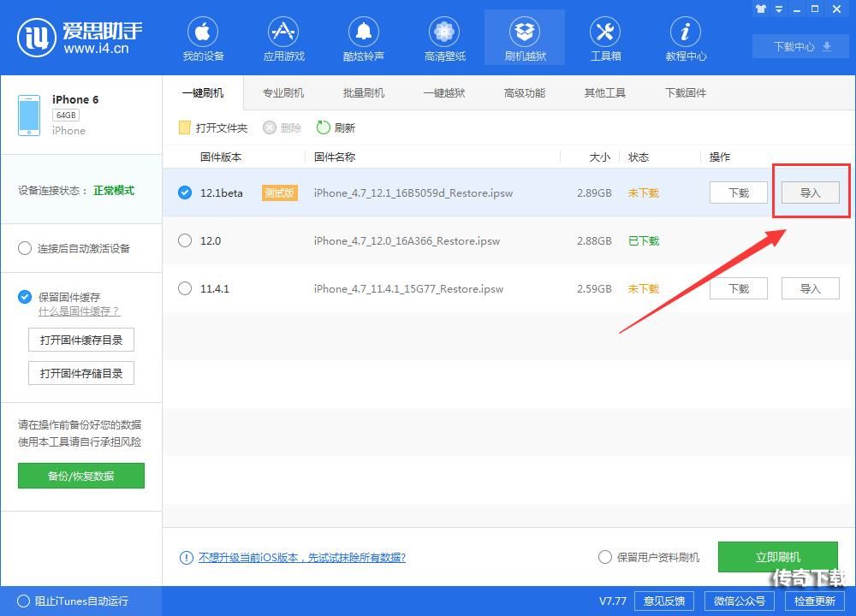
Task: Toggle 阻止iTunes自动运行 option
Action: coord(23,601)
